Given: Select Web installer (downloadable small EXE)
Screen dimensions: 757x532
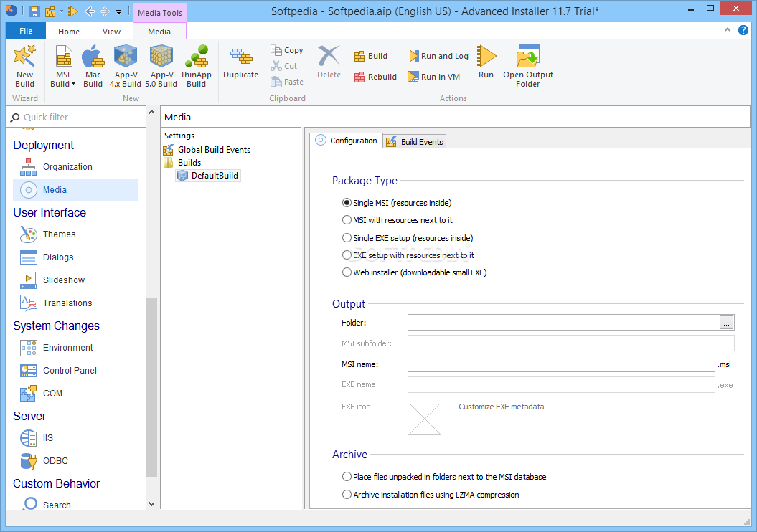Looking at the screenshot, I should 414,272.
